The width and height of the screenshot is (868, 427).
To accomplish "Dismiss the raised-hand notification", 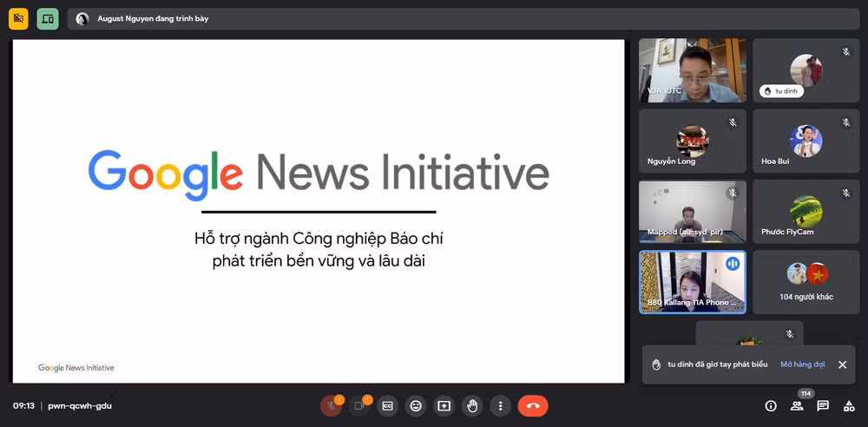I will (842, 365).
